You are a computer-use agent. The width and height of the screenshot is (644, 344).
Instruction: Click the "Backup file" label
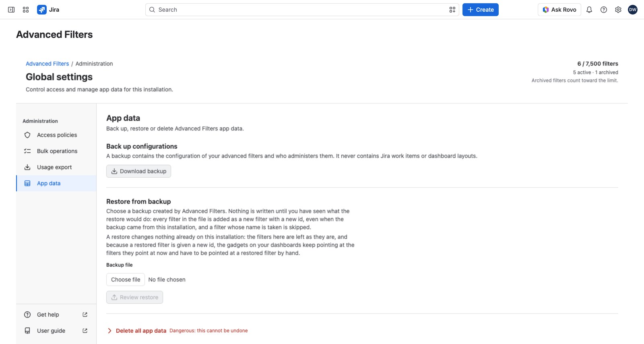coord(120,265)
